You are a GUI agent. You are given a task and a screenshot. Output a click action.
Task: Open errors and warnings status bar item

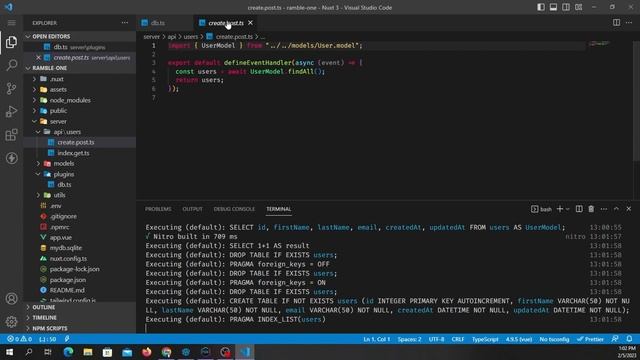click(19, 339)
